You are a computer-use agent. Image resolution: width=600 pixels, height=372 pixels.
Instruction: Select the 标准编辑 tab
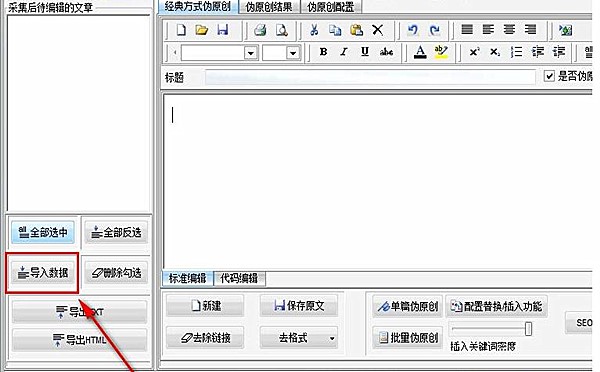click(188, 278)
